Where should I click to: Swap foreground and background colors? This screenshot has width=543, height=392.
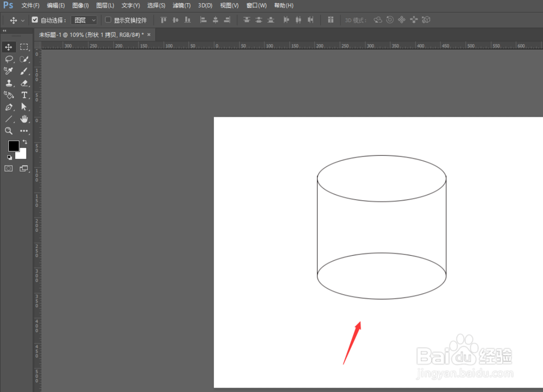(25, 142)
